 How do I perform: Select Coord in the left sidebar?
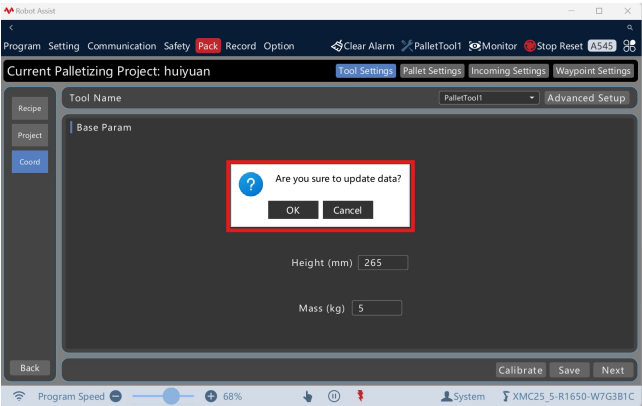(30, 162)
